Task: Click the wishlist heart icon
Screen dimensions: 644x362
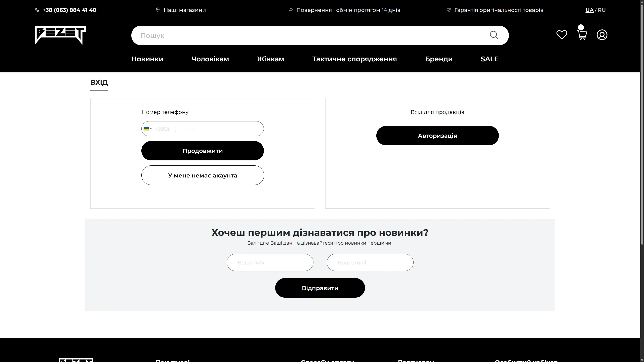Action: coord(561,35)
